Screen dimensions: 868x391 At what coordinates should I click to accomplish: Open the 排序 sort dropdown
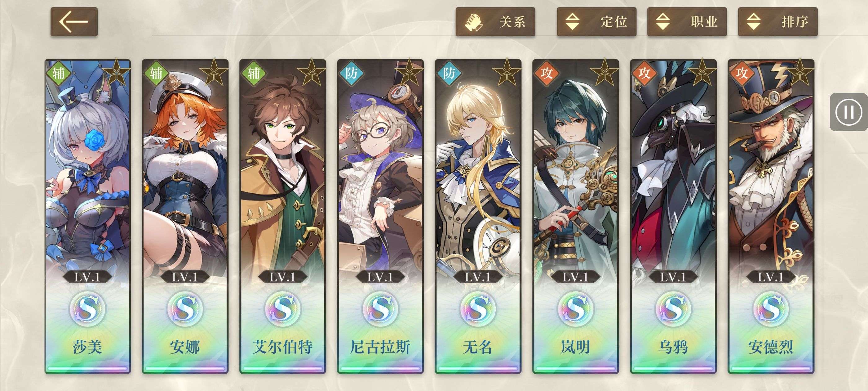click(778, 22)
